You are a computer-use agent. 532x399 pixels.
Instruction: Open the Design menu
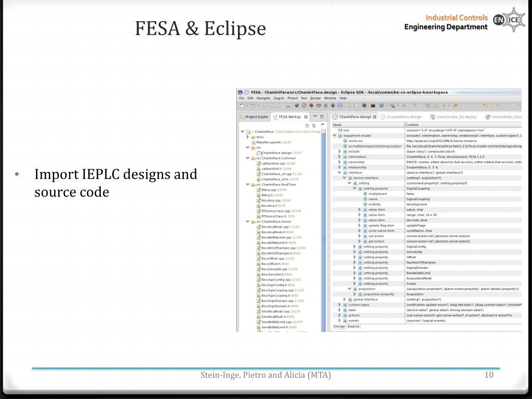click(x=315, y=98)
